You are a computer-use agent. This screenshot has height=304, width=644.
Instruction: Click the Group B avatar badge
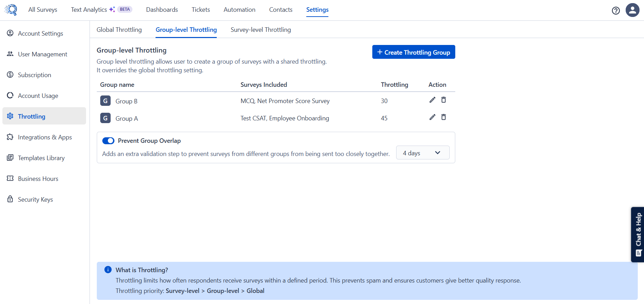(105, 101)
